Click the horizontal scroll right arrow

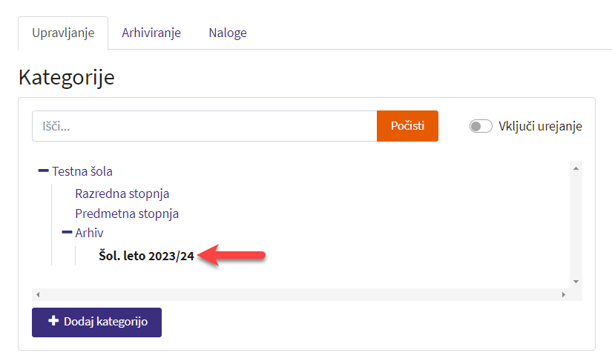(x=563, y=294)
